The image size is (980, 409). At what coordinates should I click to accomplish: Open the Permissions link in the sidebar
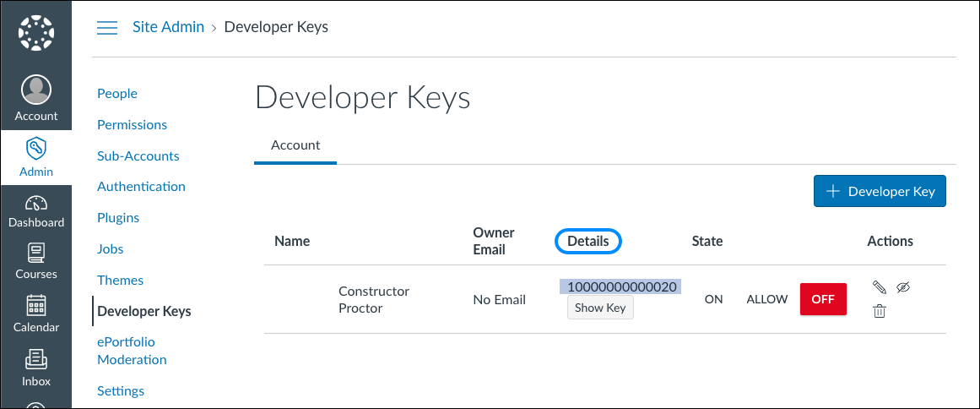132,124
